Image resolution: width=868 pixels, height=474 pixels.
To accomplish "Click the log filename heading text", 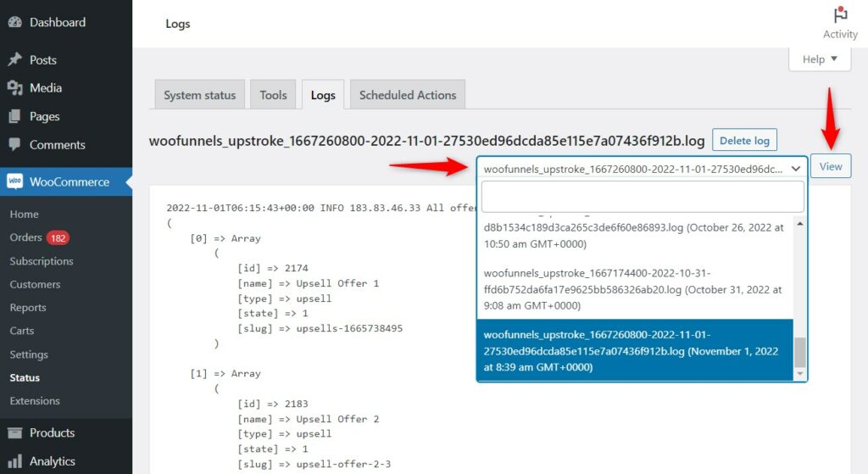I will tap(426, 141).
